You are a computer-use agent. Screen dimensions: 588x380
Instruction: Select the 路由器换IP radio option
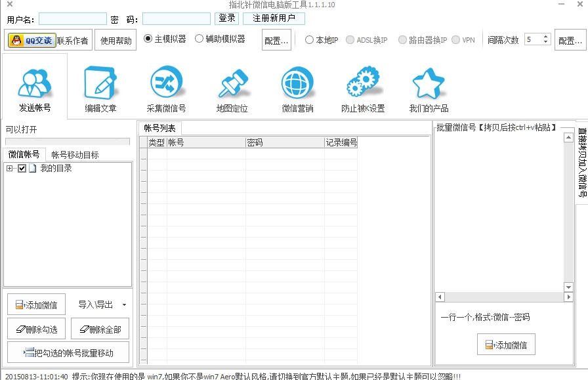click(402, 40)
